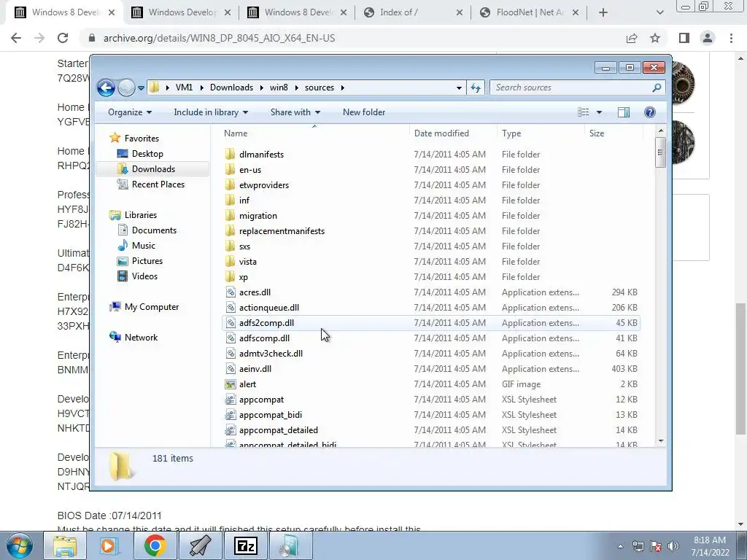Toggle the preview pane icon
Viewport: 747px width, 560px height.
click(x=624, y=112)
